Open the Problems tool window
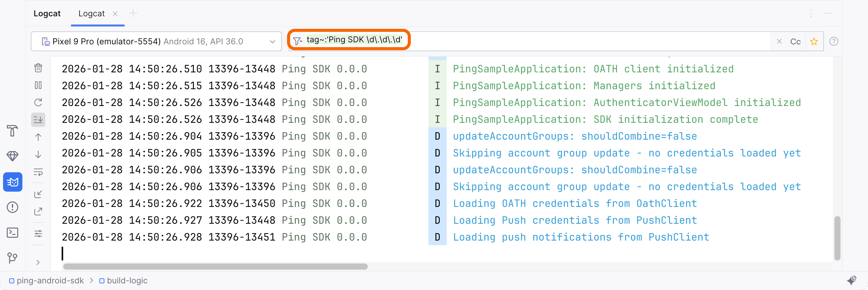The height and width of the screenshot is (290, 868). tap(12, 207)
